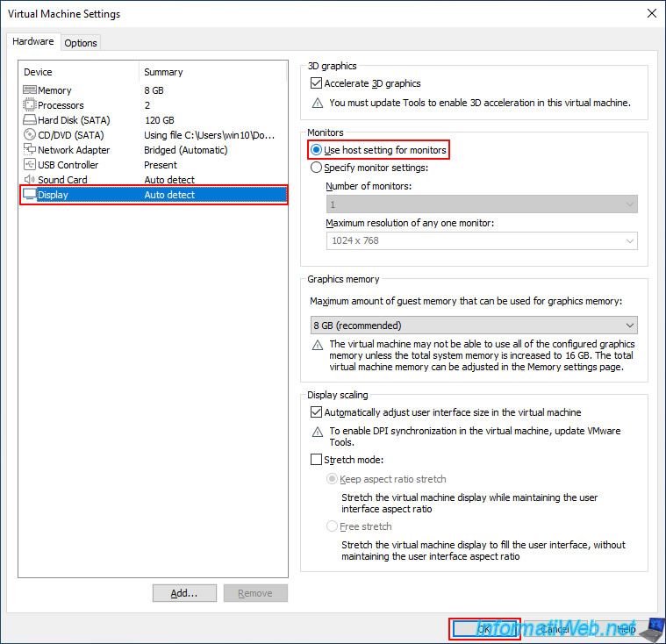Click the Network Adapter icon
The width and height of the screenshot is (666, 644).
pyautogui.click(x=30, y=149)
